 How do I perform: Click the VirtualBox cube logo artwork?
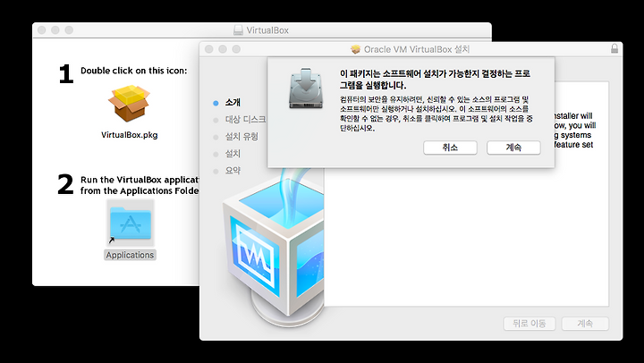(273, 249)
